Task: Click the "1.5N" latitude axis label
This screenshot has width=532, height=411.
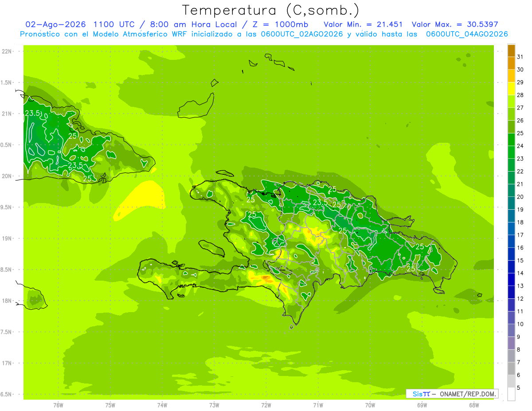Action: (7, 83)
